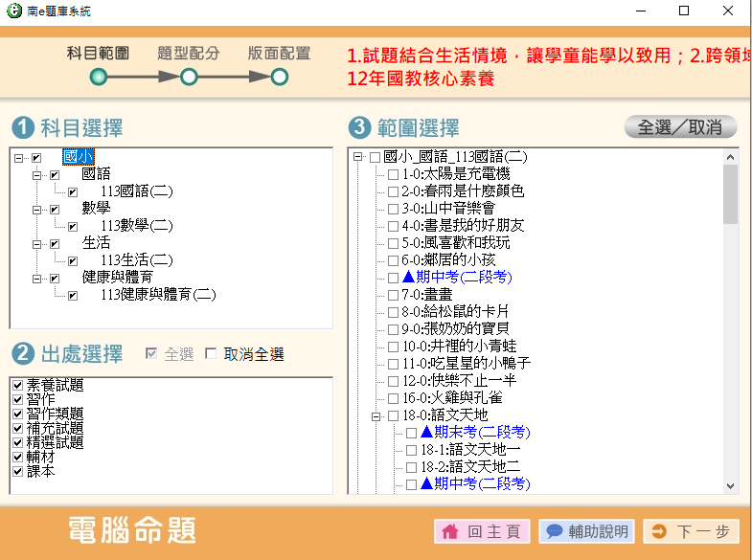Click the range list scroll-down arrow
Screen dimensions: 752x560
(731, 486)
